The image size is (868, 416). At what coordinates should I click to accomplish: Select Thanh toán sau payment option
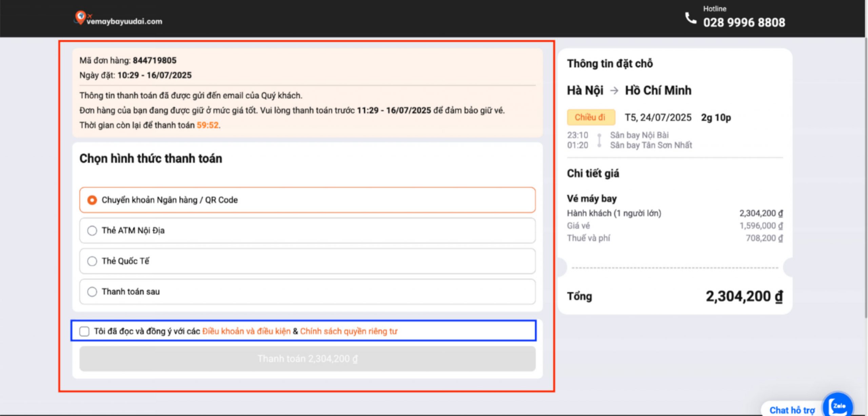click(x=92, y=292)
